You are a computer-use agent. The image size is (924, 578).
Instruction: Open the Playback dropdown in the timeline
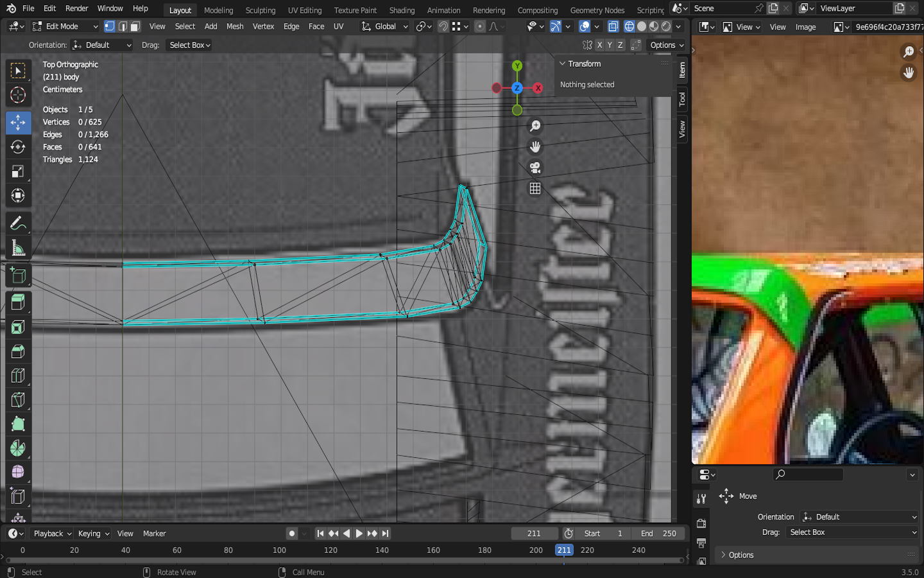tap(53, 534)
